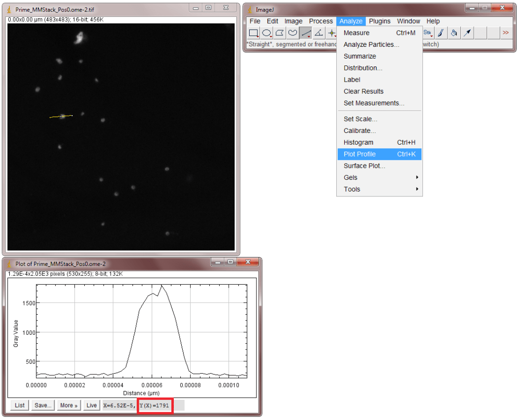Open the File menu
519x420 pixels.
(x=255, y=21)
